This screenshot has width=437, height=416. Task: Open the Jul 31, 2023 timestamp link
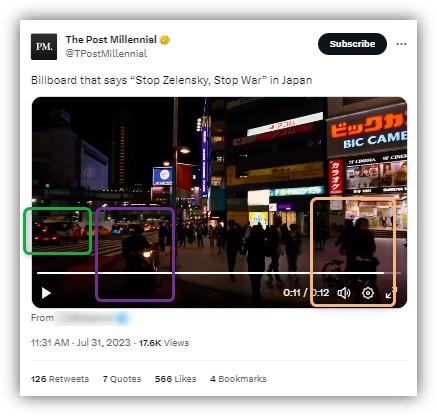[x=81, y=343]
